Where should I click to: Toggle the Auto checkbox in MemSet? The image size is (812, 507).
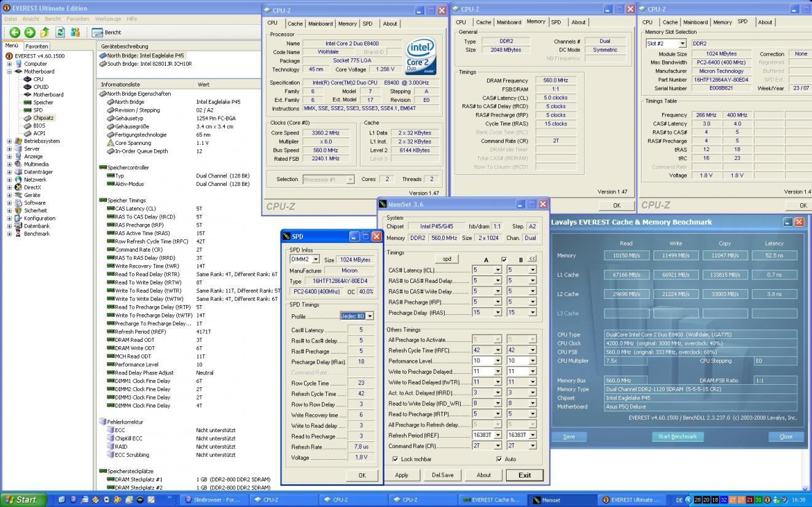pyautogui.click(x=499, y=459)
